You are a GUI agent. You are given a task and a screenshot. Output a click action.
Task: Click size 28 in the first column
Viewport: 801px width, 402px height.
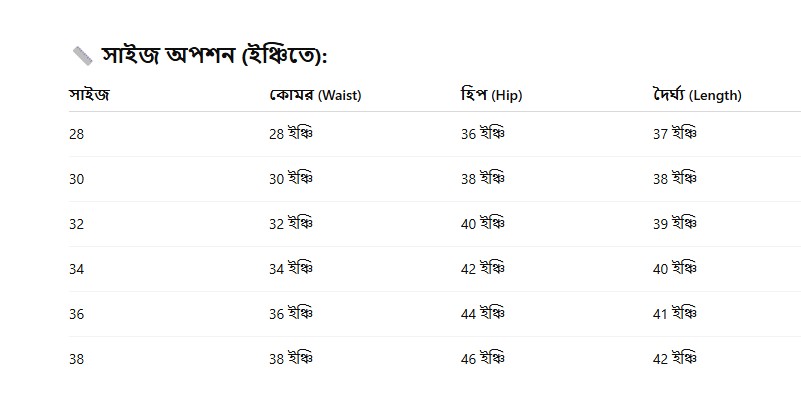coord(77,134)
